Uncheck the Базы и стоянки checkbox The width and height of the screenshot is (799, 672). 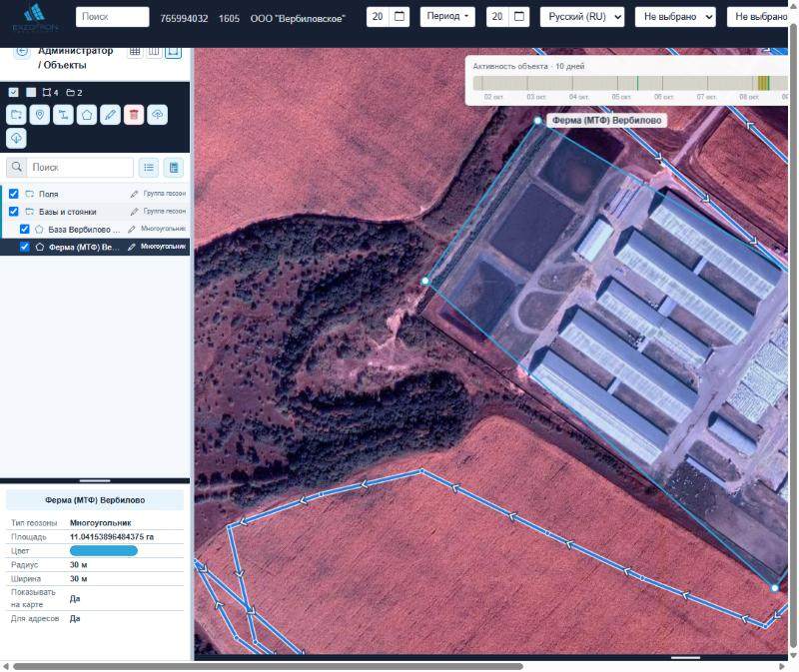pos(14,212)
